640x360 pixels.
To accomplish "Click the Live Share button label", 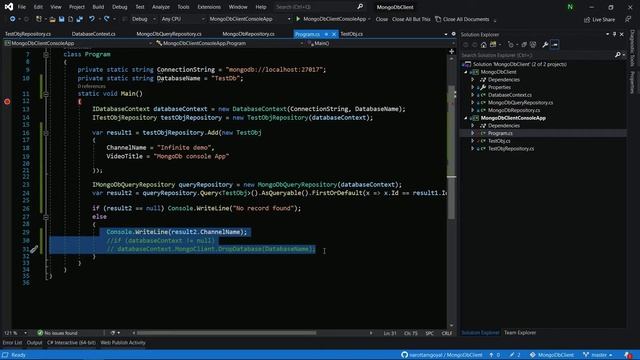I will (x=603, y=20).
